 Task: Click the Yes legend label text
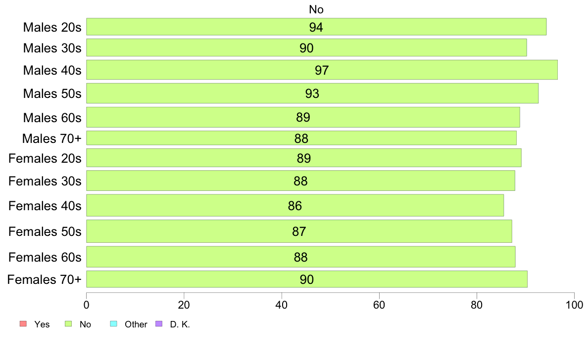tap(42, 324)
